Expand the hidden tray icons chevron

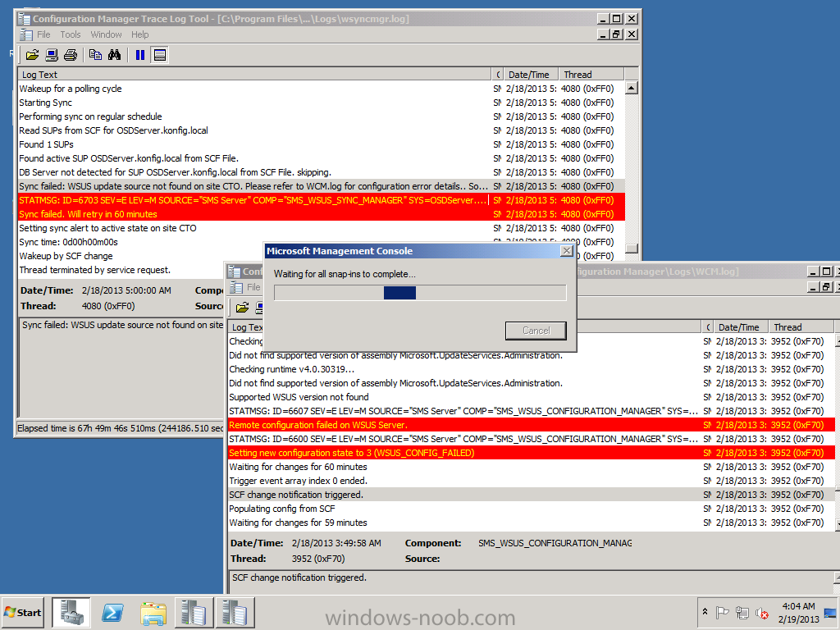(x=705, y=612)
